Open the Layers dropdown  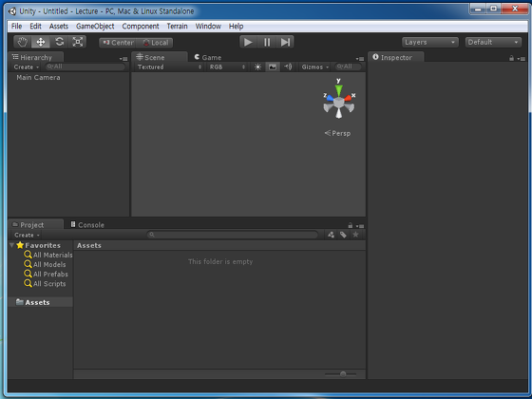point(429,42)
